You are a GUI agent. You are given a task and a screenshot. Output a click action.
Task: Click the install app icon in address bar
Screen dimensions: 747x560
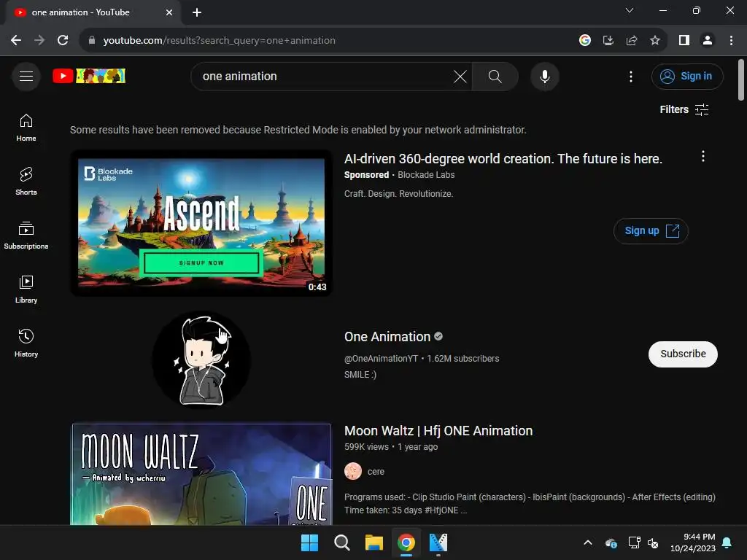click(x=608, y=41)
